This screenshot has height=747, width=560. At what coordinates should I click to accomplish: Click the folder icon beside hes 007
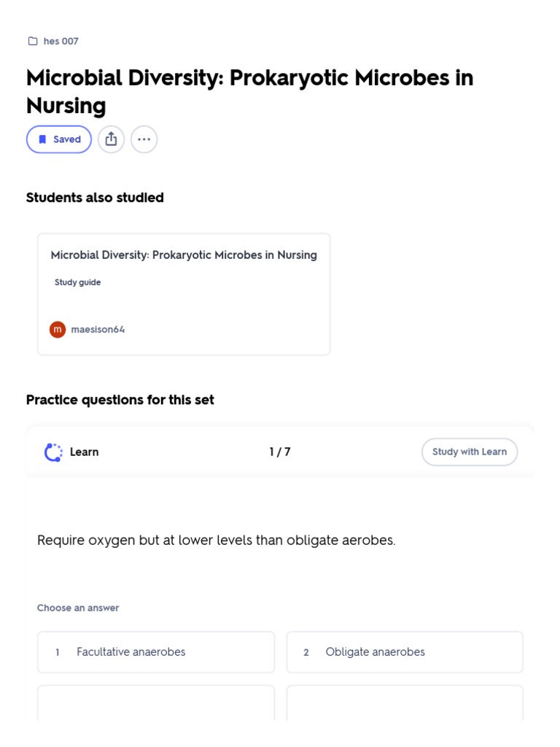(x=33, y=42)
